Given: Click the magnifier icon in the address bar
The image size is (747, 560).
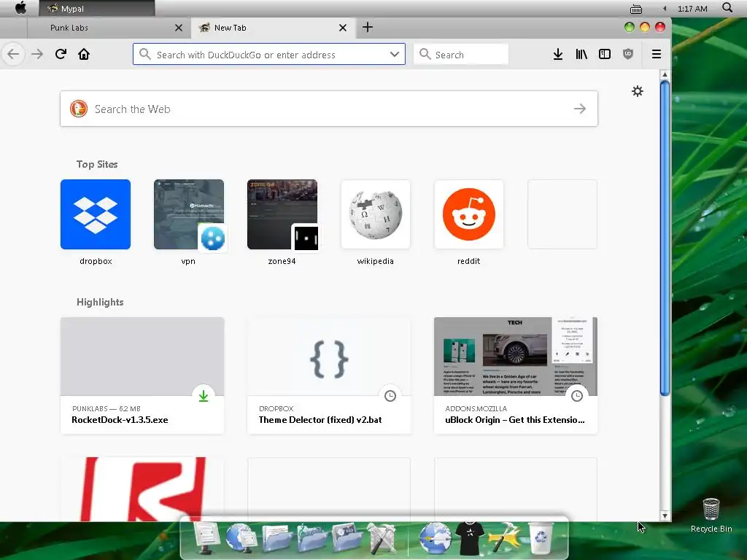Looking at the screenshot, I should coord(145,54).
